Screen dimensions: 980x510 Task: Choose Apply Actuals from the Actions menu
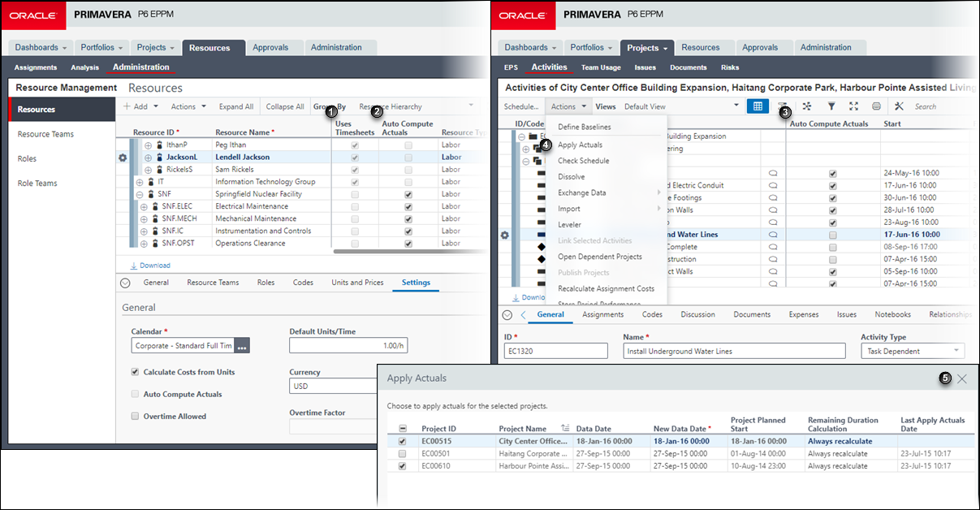click(x=581, y=145)
